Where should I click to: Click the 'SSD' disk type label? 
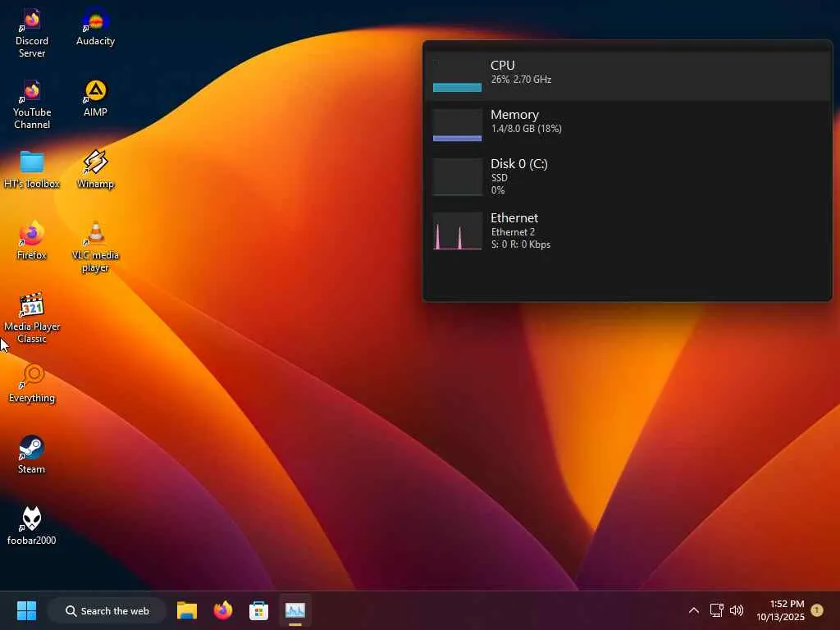pyautogui.click(x=500, y=178)
